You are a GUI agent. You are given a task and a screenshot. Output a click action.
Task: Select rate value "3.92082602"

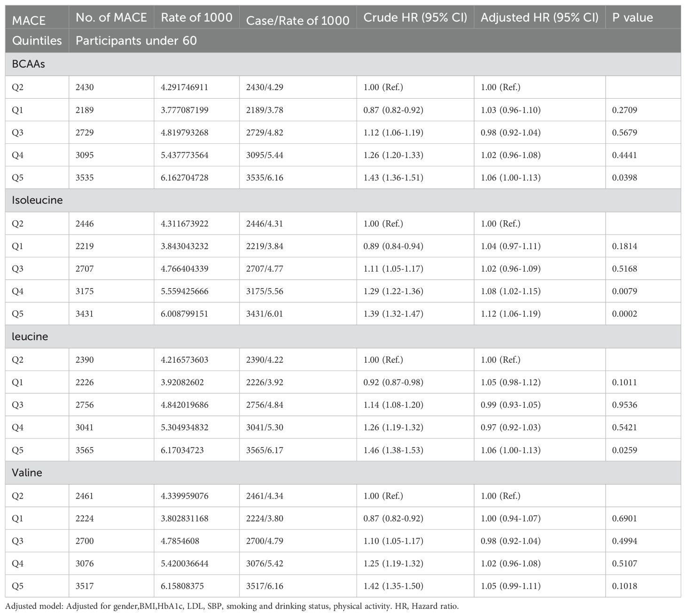click(182, 382)
